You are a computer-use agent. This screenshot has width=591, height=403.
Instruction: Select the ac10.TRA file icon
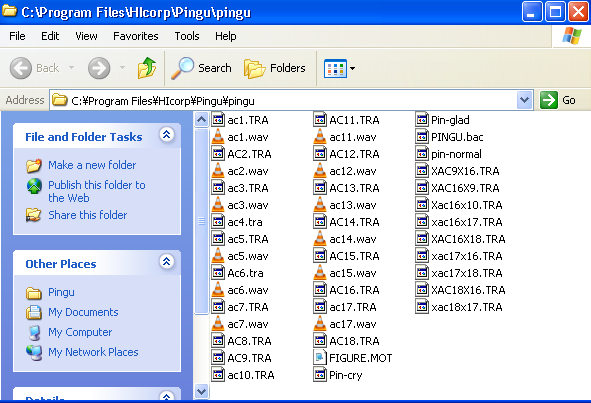click(x=218, y=375)
